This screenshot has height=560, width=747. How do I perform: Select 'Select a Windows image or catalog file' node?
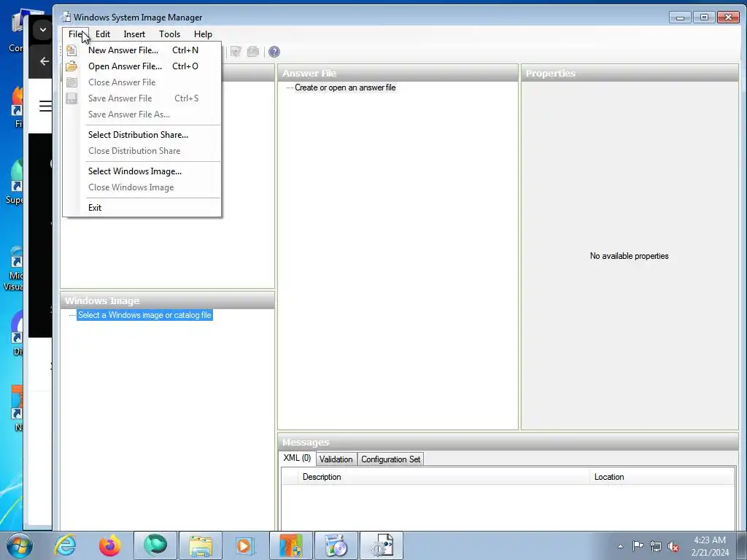(144, 315)
